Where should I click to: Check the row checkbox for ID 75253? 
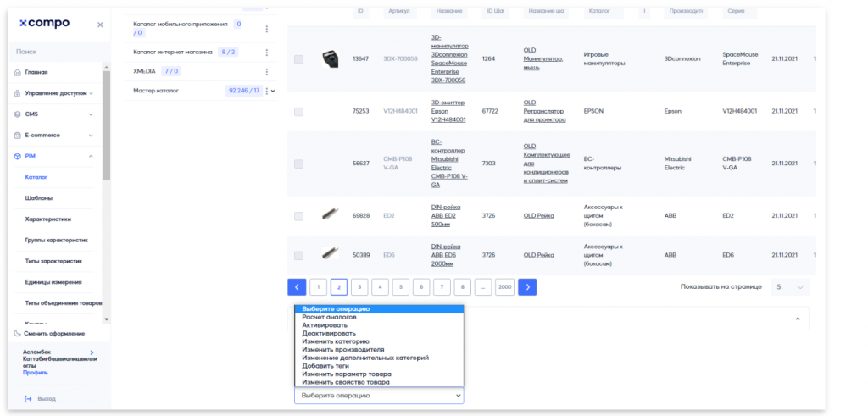(298, 112)
